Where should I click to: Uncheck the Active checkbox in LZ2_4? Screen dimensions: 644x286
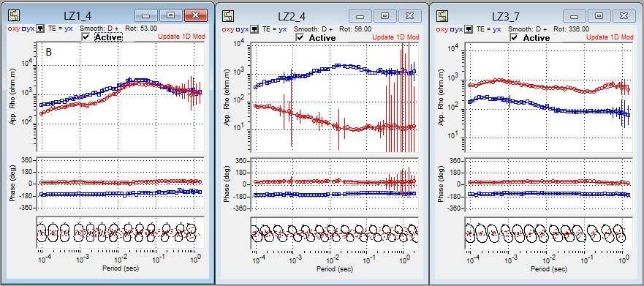pyautogui.click(x=300, y=37)
